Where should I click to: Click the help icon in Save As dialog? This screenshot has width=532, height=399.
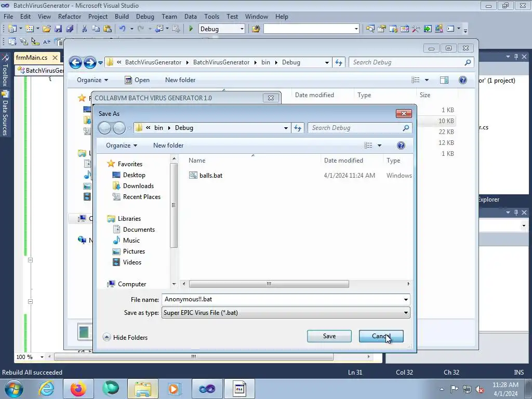tap(401, 145)
